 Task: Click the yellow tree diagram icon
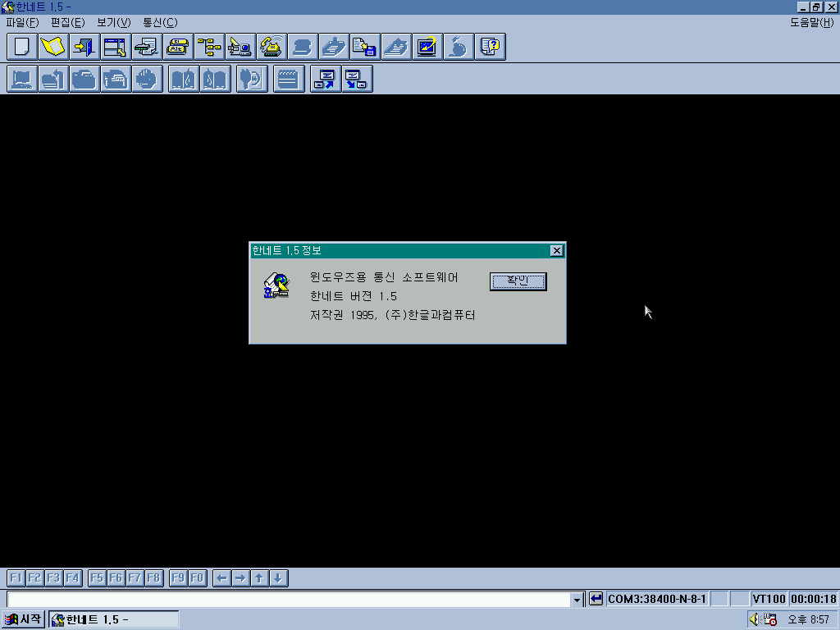tap(209, 47)
